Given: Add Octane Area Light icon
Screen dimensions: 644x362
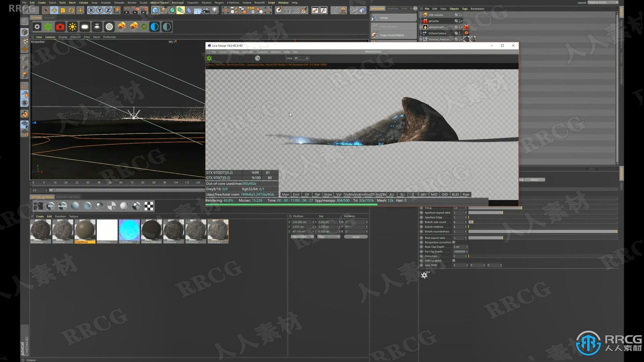Looking at the screenshot, I should pos(85,27).
